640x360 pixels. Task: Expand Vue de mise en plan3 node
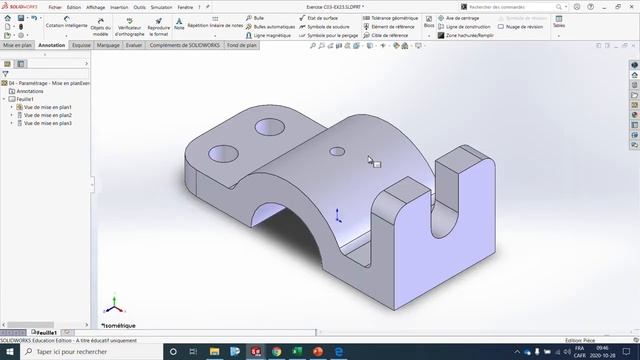tap(11, 123)
